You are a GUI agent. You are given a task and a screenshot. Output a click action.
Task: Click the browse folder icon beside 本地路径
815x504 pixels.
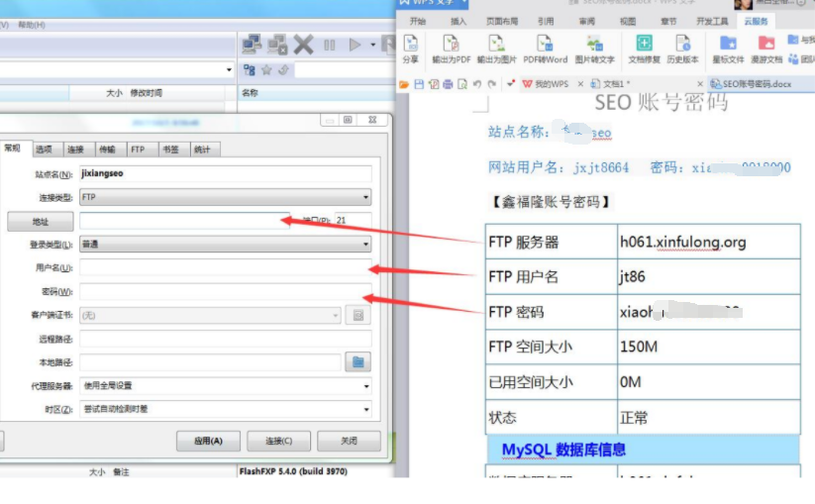coord(358,362)
